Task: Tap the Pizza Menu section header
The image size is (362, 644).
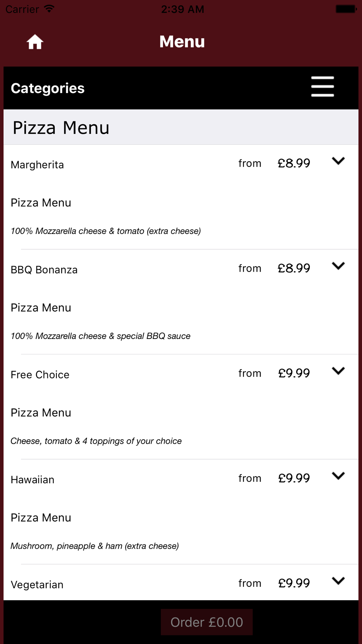Action: [x=181, y=127]
